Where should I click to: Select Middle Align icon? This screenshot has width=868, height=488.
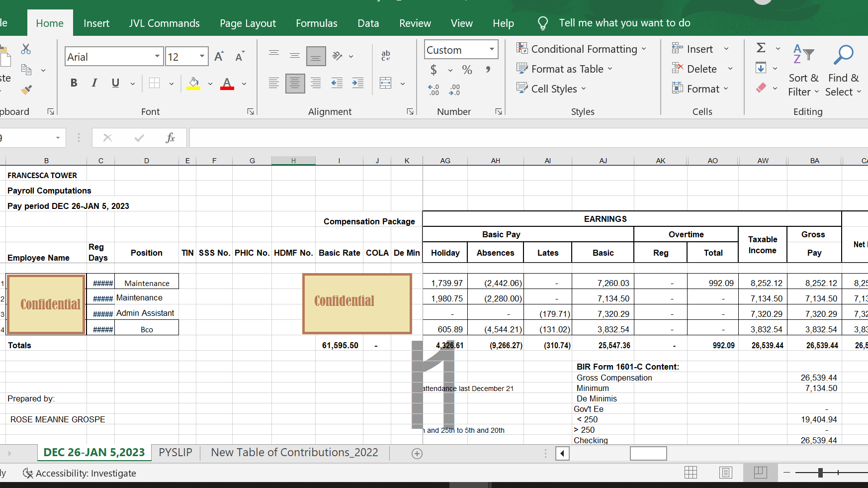pyautogui.click(x=295, y=56)
